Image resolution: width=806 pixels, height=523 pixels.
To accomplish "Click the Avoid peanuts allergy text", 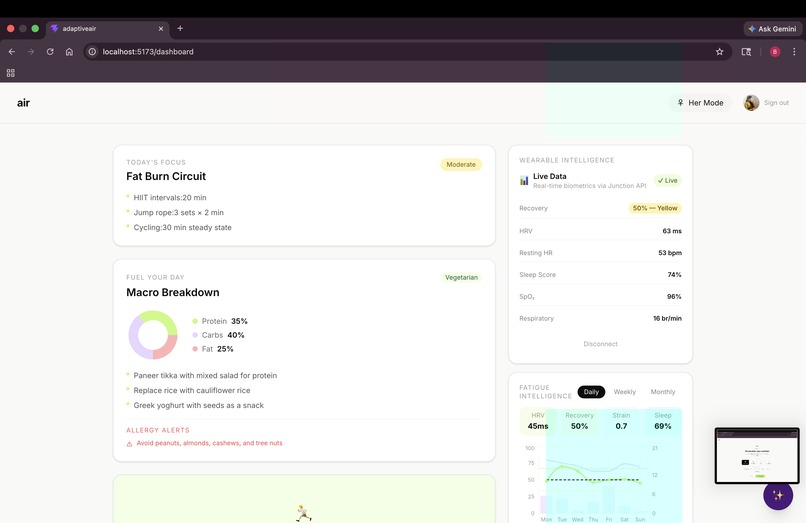I will (x=209, y=443).
